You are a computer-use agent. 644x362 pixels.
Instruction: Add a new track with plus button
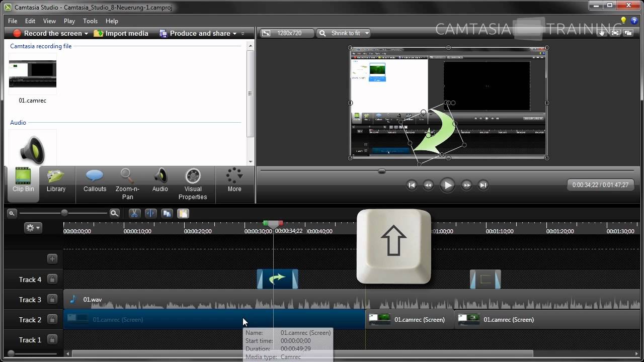52,259
